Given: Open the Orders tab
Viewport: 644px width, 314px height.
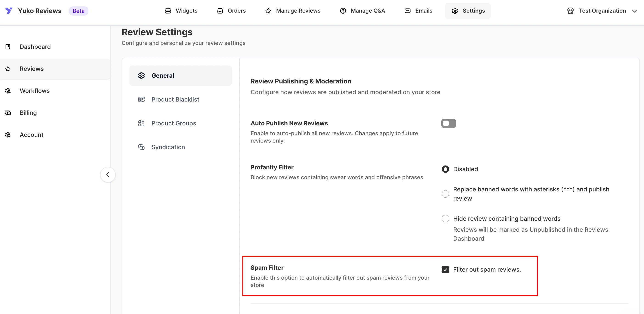Looking at the screenshot, I should 232,11.
